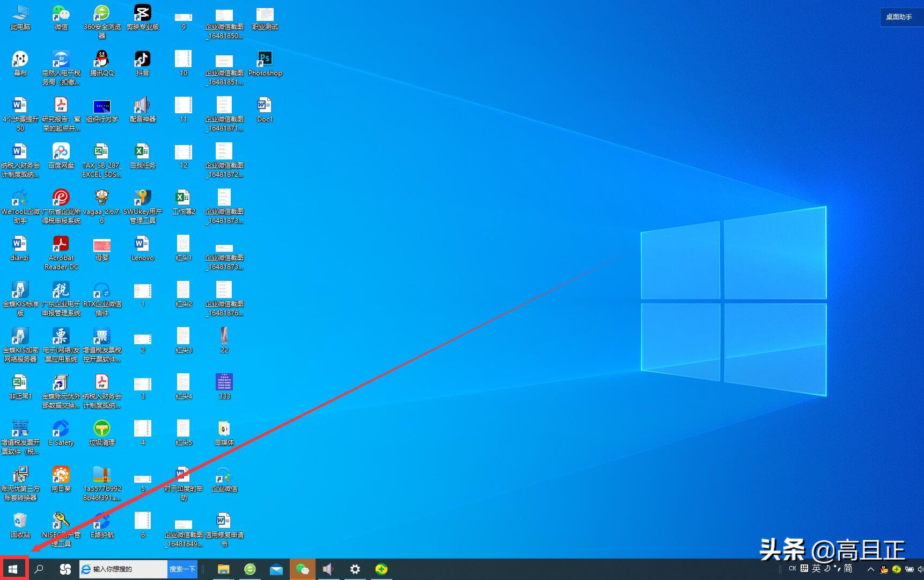Expand hidden tray icons with the chevron
Screen dimensions: 924x580
[x=871, y=569]
